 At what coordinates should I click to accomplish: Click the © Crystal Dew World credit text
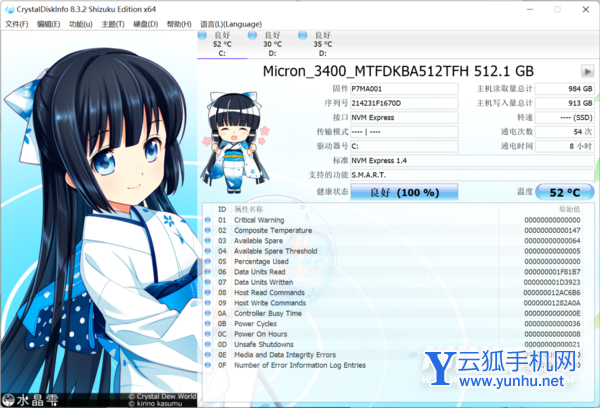(x=163, y=397)
